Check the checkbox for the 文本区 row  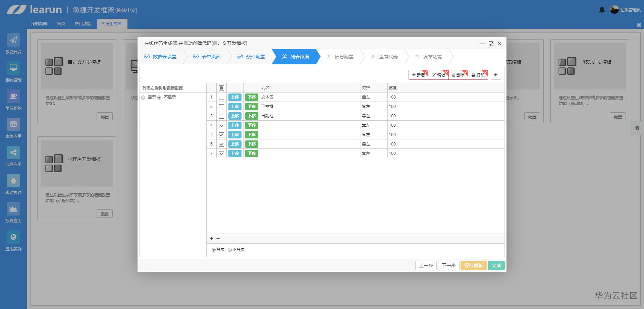[221, 97]
